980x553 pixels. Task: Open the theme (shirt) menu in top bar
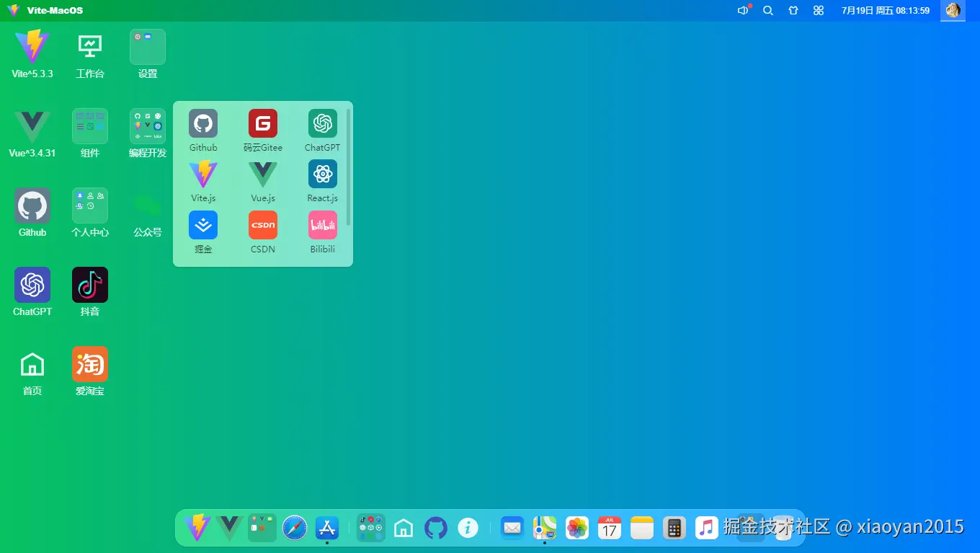click(x=793, y=11)
